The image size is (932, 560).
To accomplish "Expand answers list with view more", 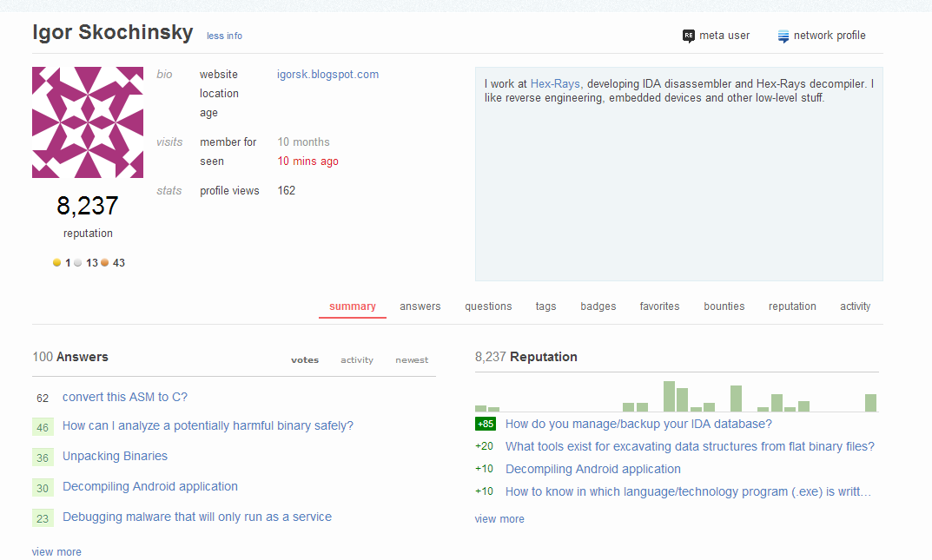I will [56, 551].
